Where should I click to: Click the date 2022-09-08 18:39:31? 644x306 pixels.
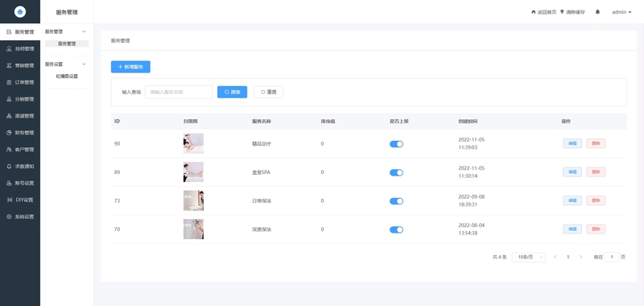(472, 201)
